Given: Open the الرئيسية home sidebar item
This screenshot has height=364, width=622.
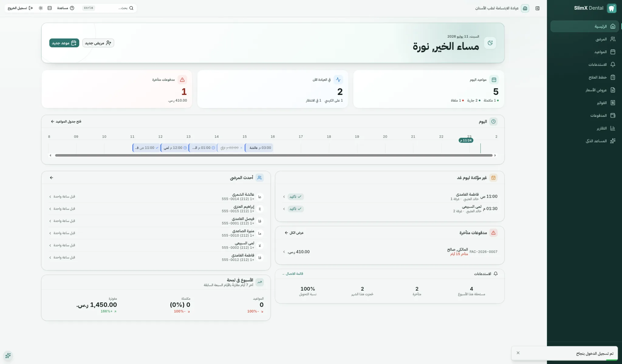Looking at the screenshot, I should click(x=584, y=26).
